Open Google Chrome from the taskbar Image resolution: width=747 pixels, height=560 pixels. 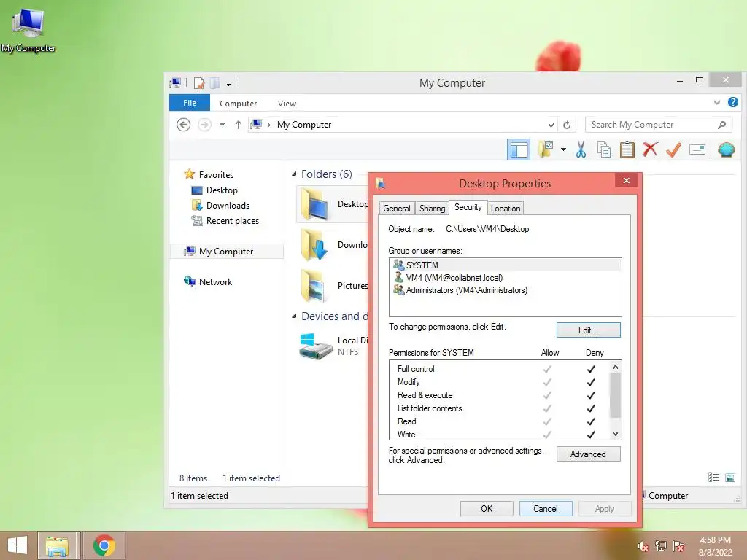tap(104, 545)
